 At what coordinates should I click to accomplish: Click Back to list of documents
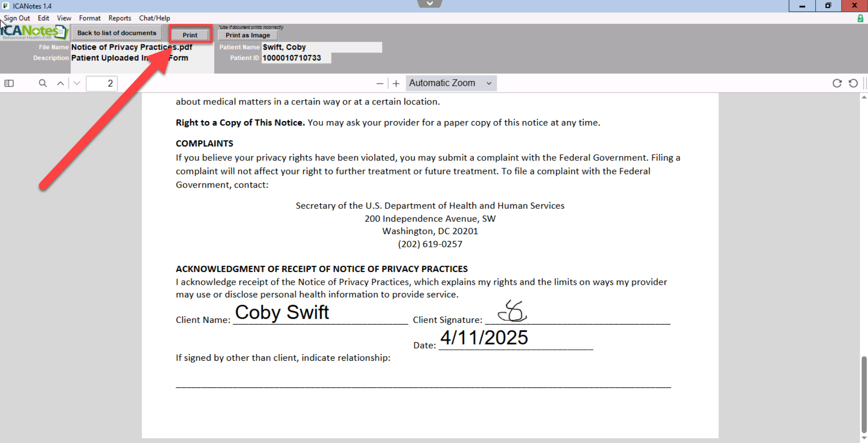[117, 33]
